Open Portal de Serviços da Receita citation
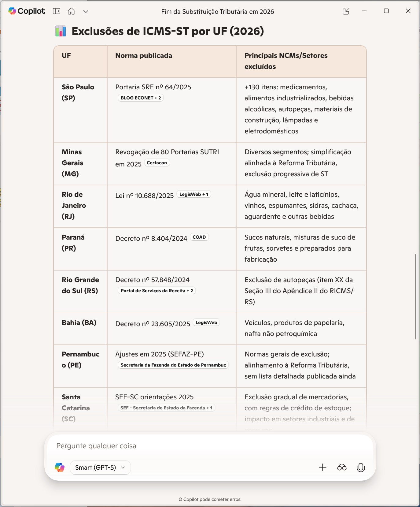Viewport: 420px width, 507px height. (x=157, y=291)
